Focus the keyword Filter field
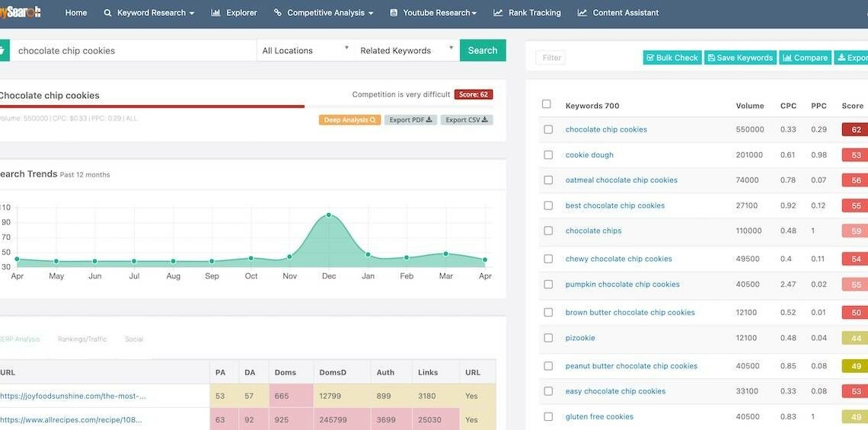868x430 pixels. 550,58
